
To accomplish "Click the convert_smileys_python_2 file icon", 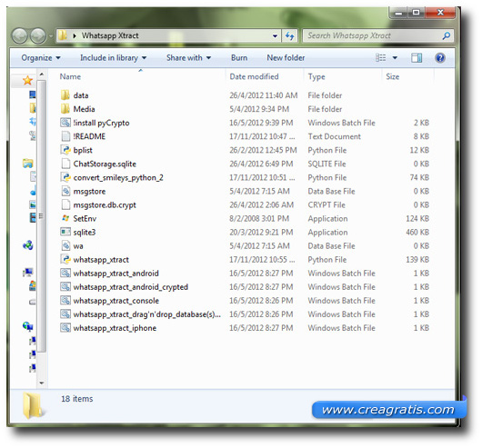I will 65,177.
